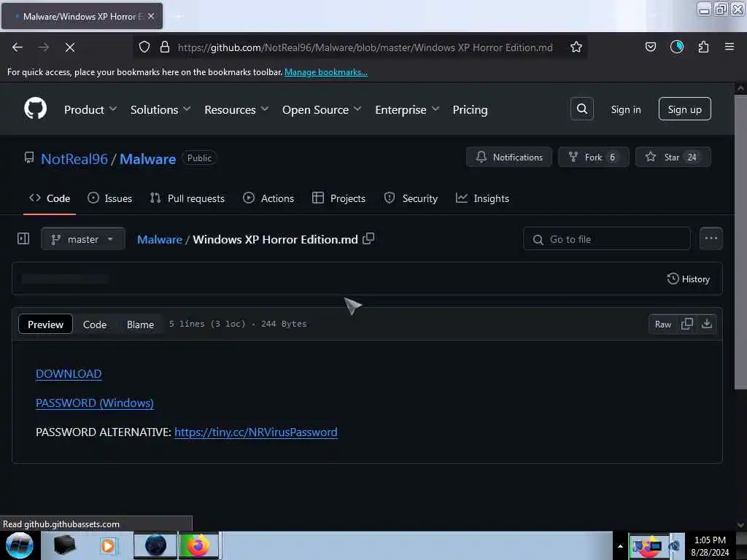This screenshot has height=560, width=747.
Task: Open the Pull requests tab
Action: pyautogui.click(x=187, y=198)
